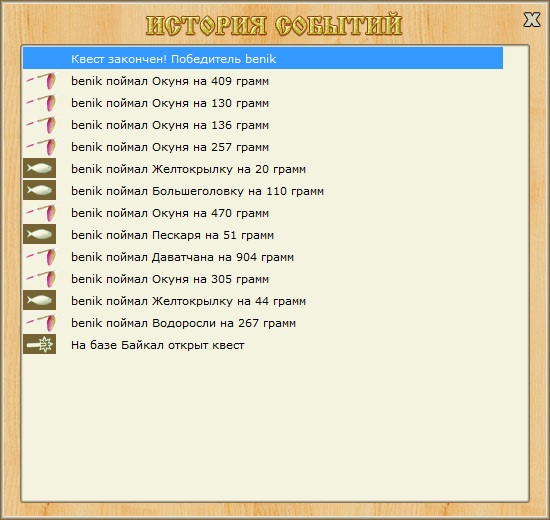Click the lure icon next to Водоросли entry
The image size is (550, 520).
[x=40, y=323]
